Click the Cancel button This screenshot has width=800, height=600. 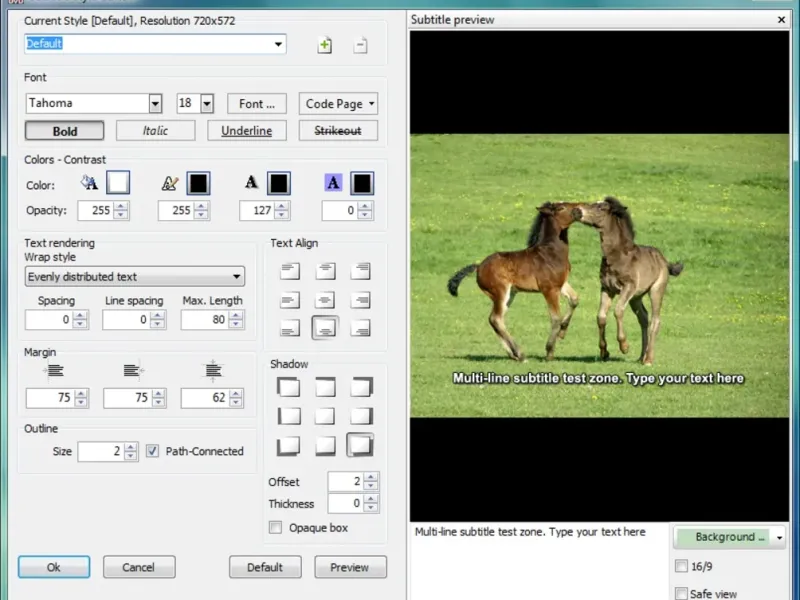point(138,567)
